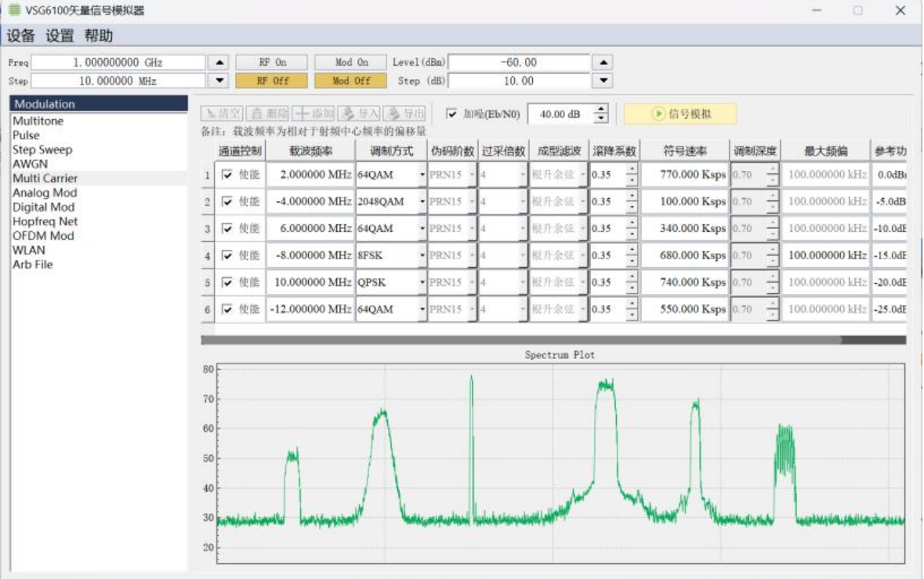
Task: Click the 清空 (clear) toolbar button
Action: [222, 114]
